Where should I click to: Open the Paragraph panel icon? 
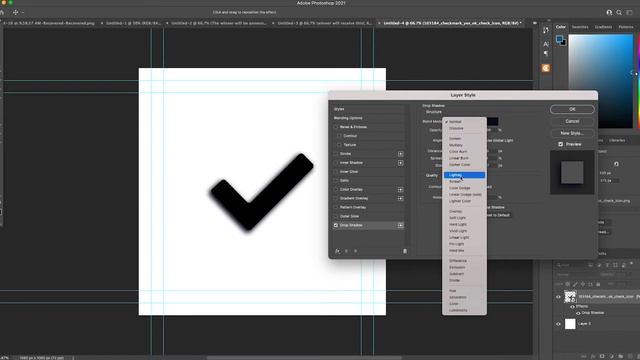(x=546, y=54)
